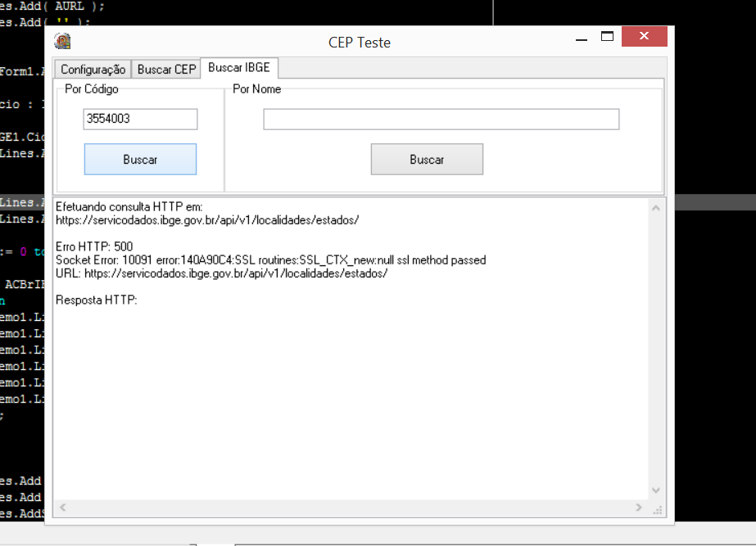This screenshot has width=756, height=546.
Task: Click the Erro HTTP: 500 line
Action: tap(94, 246)
